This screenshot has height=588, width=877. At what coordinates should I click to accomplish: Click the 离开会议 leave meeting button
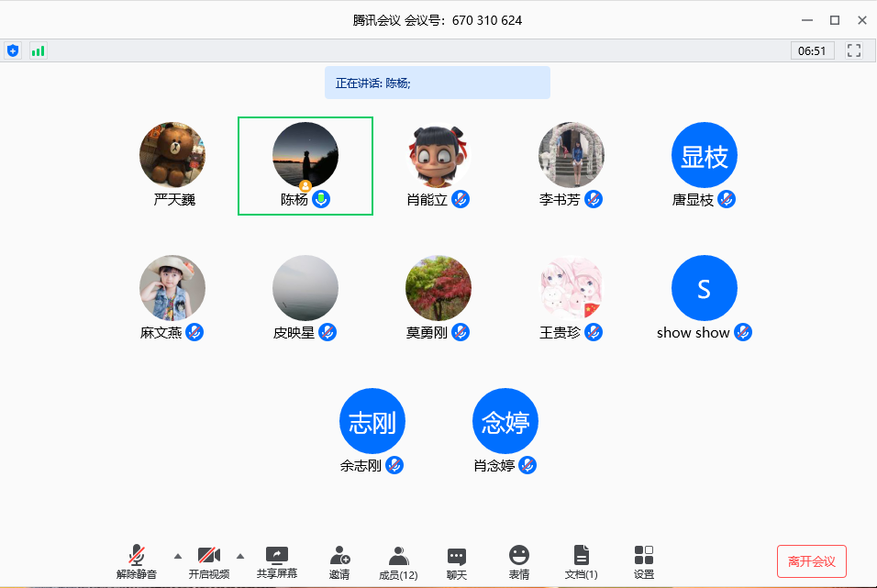pyautogui.click(x=812, y=561)
